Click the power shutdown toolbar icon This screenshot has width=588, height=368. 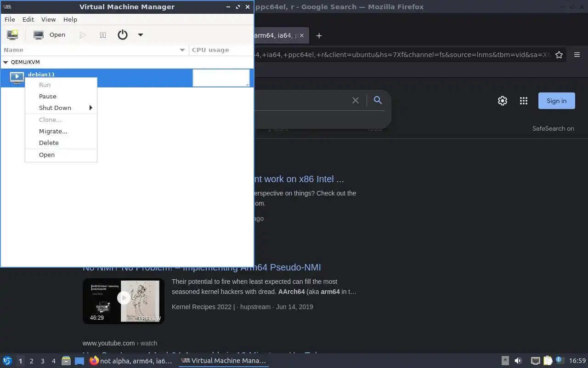(x=123, y=34)
